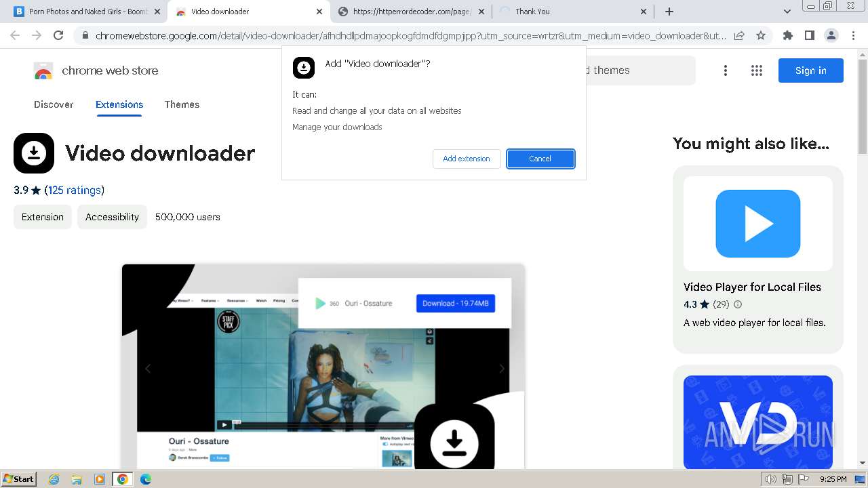Open File Explorer from the taskbar
This screenshot has width=868, height=488.
pyautogui.click(x=77, y=479)
